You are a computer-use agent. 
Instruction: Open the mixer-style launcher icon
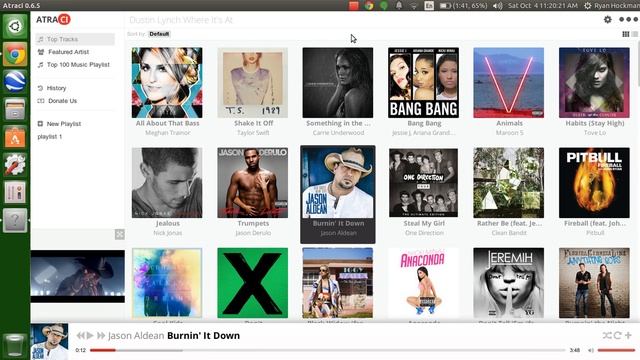coord(15,192)
